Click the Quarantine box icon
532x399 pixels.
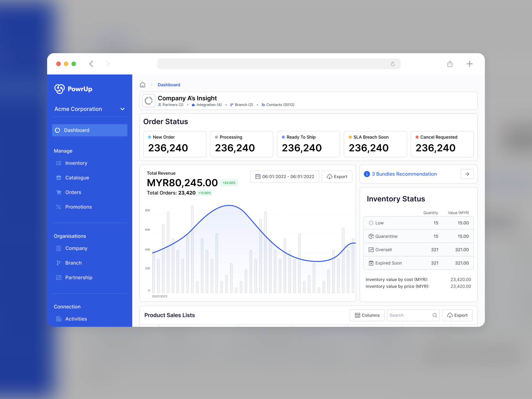(x=371, y=236)
